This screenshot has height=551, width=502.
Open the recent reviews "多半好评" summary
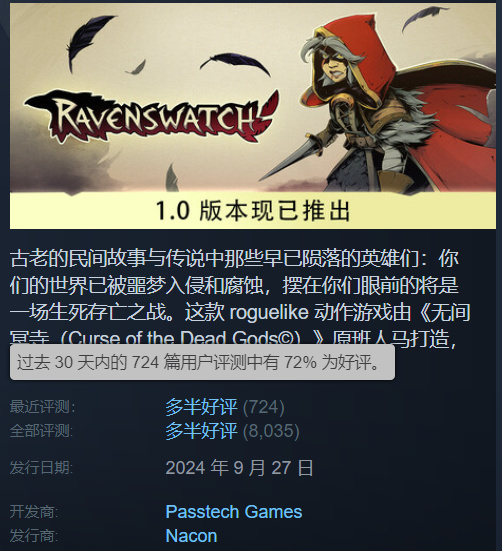[201, 407]
